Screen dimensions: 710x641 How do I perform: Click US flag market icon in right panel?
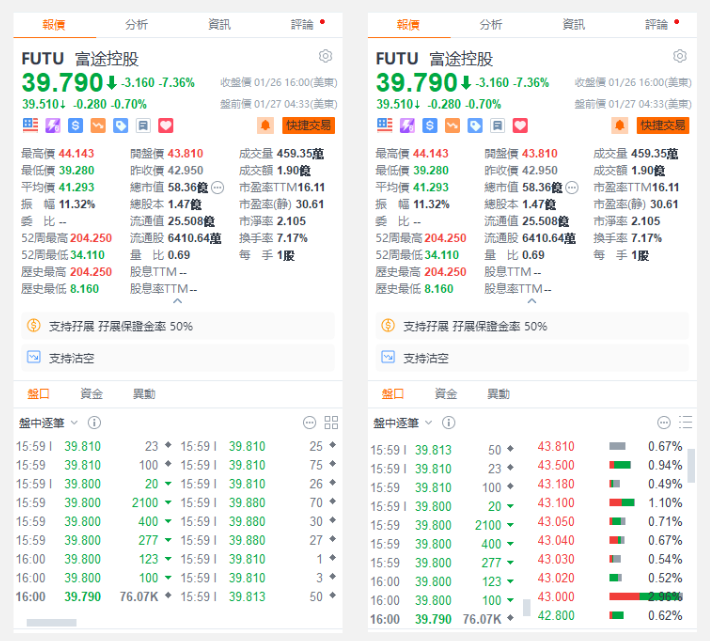385,125
